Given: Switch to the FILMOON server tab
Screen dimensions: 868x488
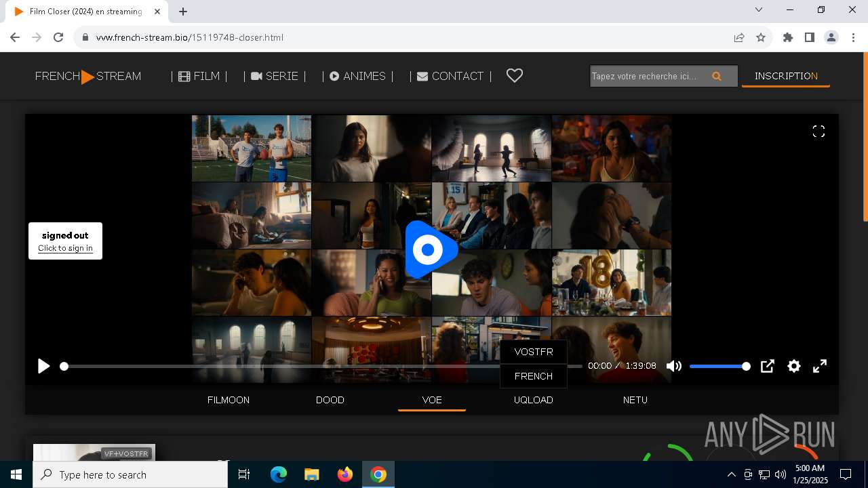Looking at the screenshot, I should pos(229,400).
